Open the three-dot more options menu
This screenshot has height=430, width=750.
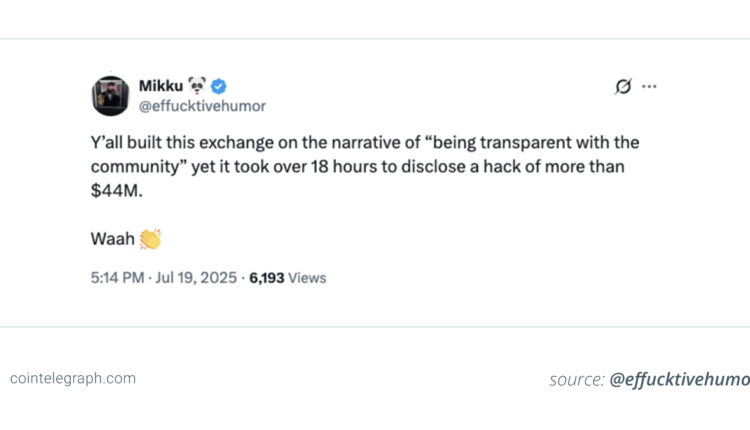click(x=649, y=87)
